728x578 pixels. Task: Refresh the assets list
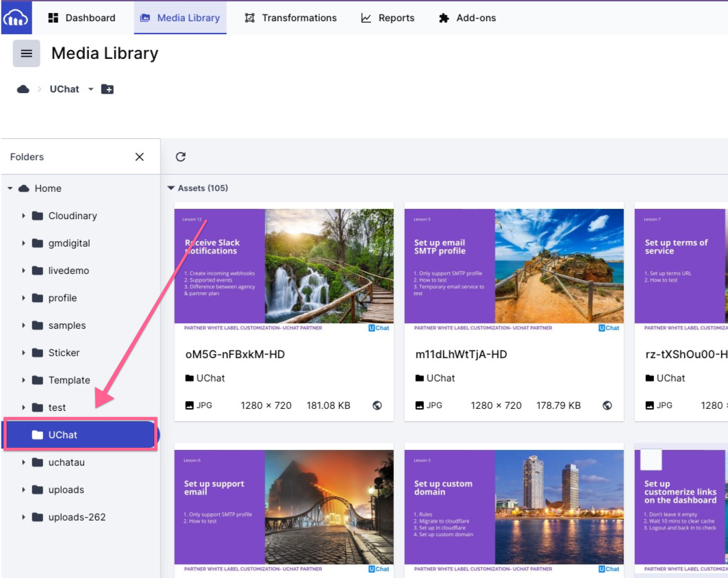click(x=181, y=157)
